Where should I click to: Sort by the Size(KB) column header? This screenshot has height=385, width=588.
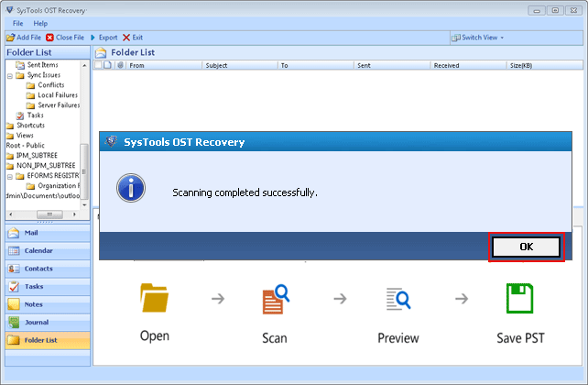544,65
